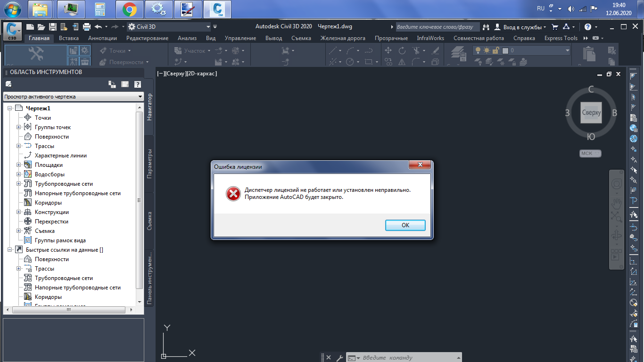644x362 pixels.
Task: Open the calculator from the Windows taskbar
Action: click(x=100, y=8)
